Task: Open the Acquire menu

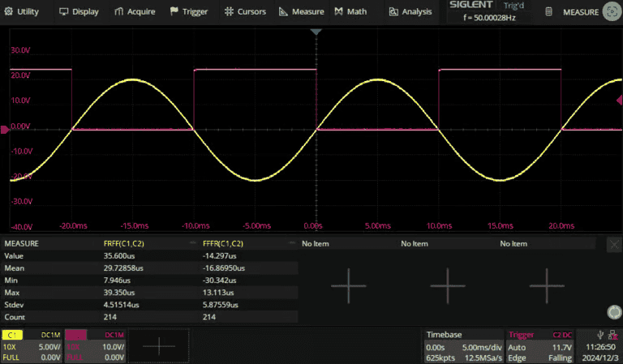Action: pos(135,11)
